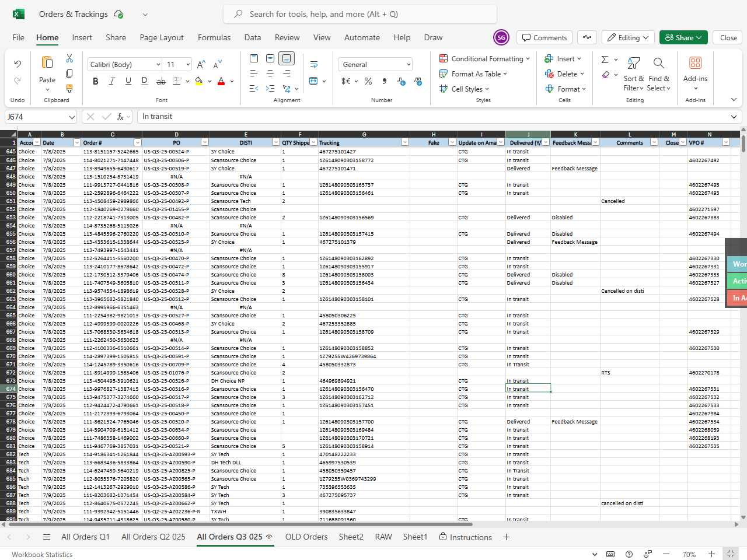
Task: Open the Name Box J674 dropdown arrow
Action: point(72,117)
